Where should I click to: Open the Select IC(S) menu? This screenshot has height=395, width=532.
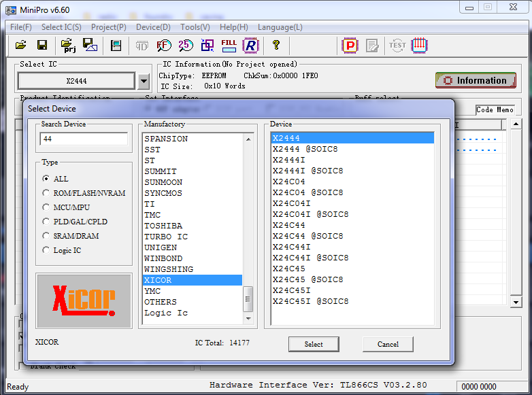click(x=61, y=27)
